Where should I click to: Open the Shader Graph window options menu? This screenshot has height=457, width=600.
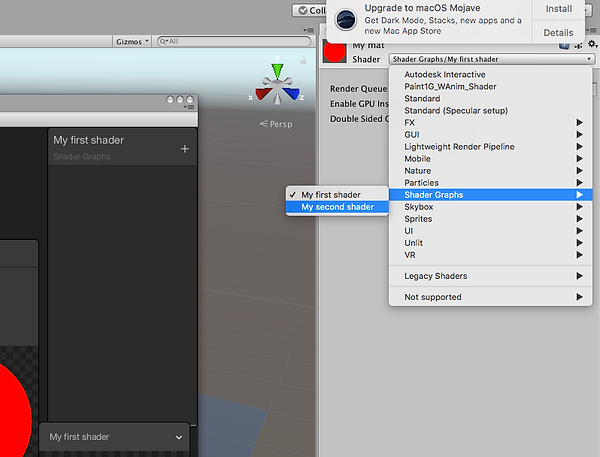pos(190,107)
